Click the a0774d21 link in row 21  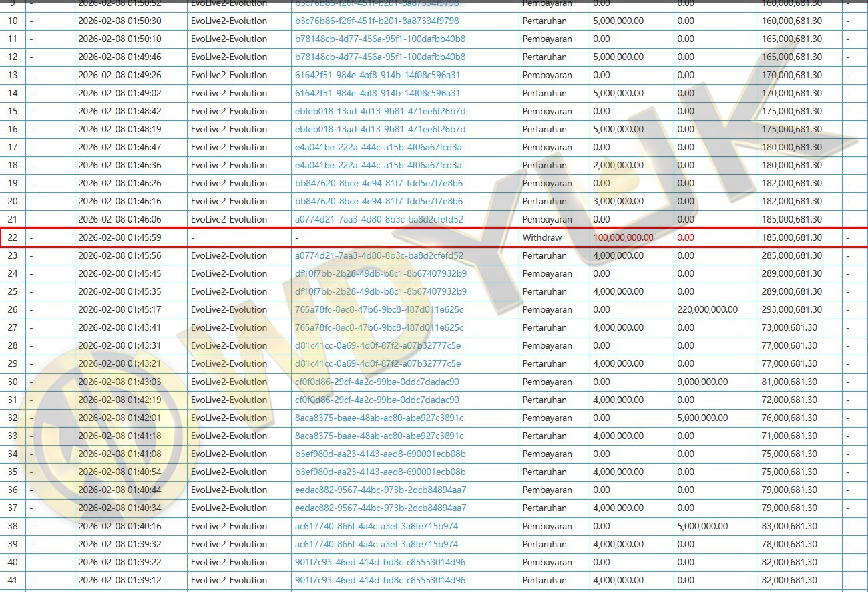click(x=379, y=219)
